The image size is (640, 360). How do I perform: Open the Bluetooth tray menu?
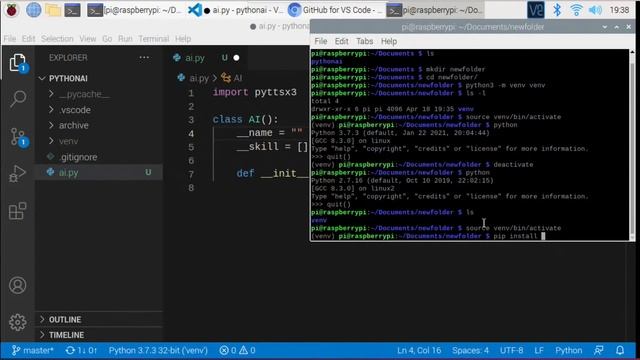pyautogui.click(x=557, y=10)
